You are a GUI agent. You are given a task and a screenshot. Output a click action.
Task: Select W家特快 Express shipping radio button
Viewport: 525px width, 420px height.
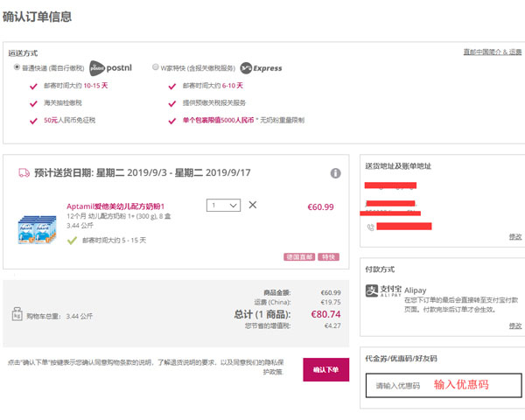(155, 67)
